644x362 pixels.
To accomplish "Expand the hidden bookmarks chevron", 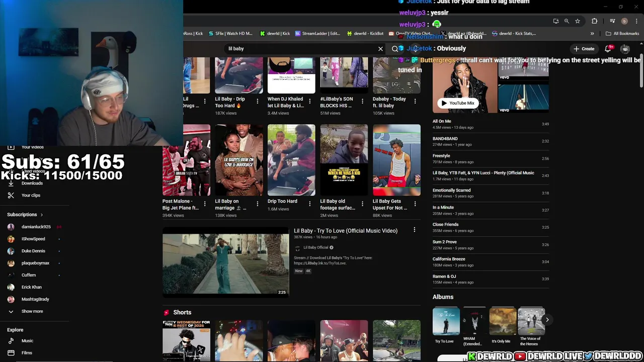I will (592, 34).
